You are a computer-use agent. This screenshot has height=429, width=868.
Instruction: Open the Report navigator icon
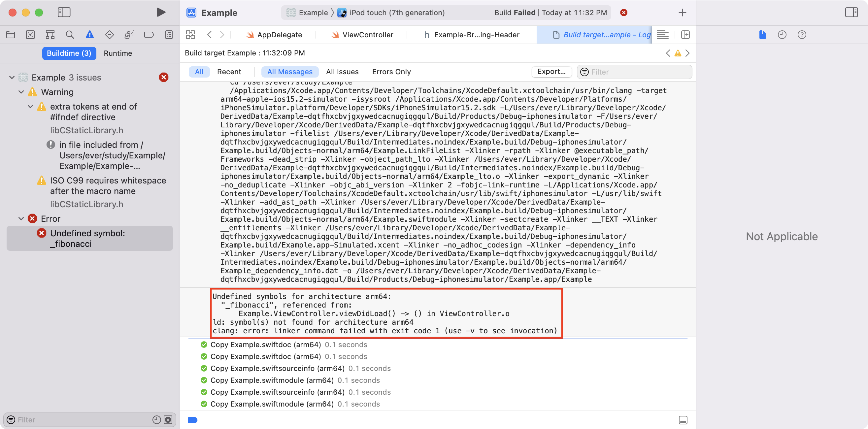coord(169,35)
